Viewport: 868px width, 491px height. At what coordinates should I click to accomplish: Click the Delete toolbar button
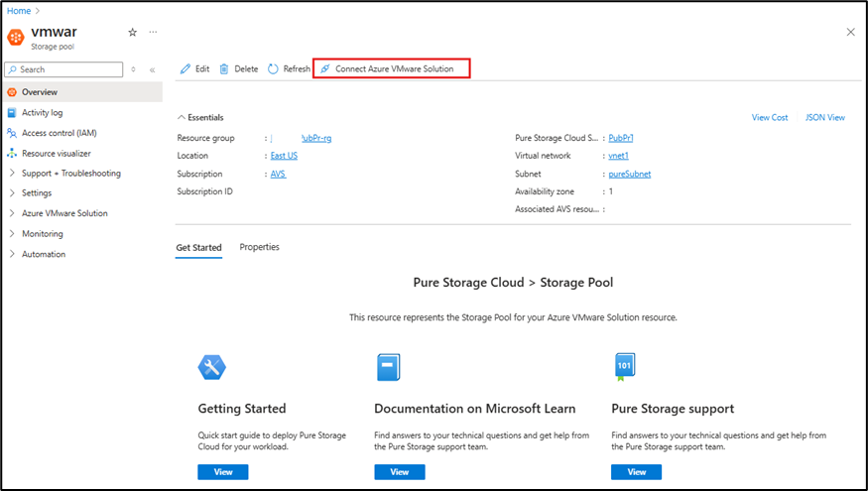pos(239,69)
